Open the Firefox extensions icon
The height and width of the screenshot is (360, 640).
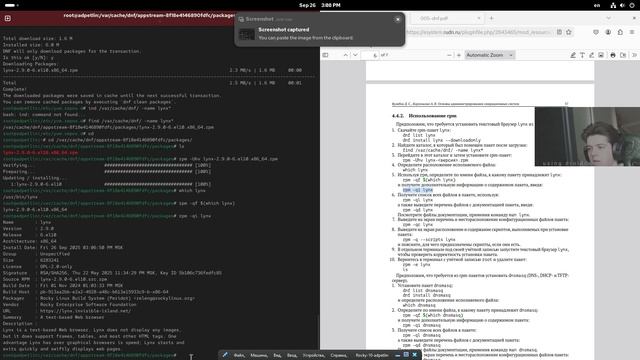point(620,32)
